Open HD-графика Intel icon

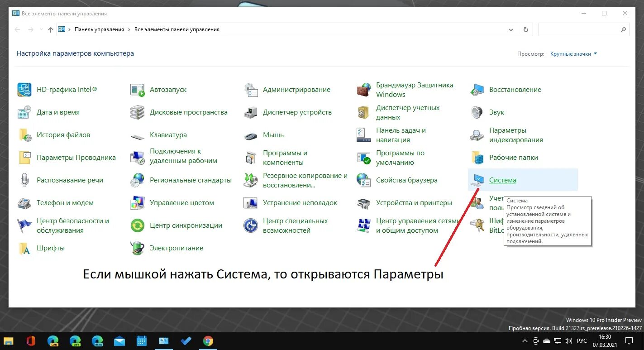coord(24,90)
